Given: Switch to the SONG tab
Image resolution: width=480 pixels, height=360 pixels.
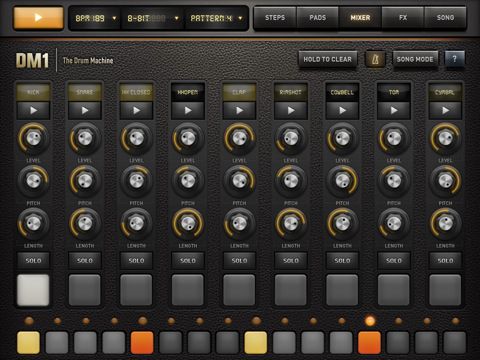Looking at the screenshot, I should tap(445, 18).
